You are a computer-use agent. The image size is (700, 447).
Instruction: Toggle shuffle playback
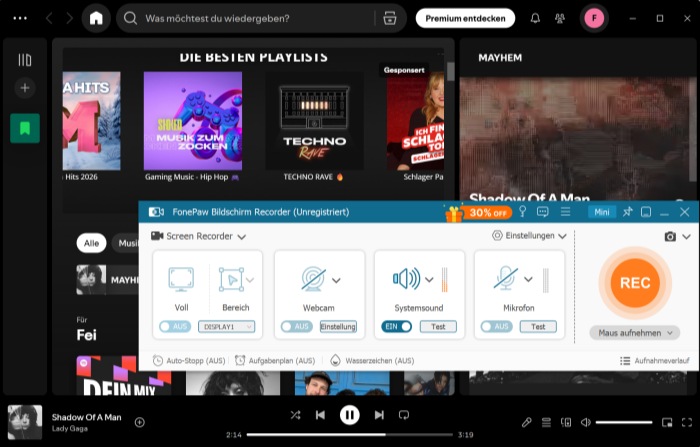[295, 415]
